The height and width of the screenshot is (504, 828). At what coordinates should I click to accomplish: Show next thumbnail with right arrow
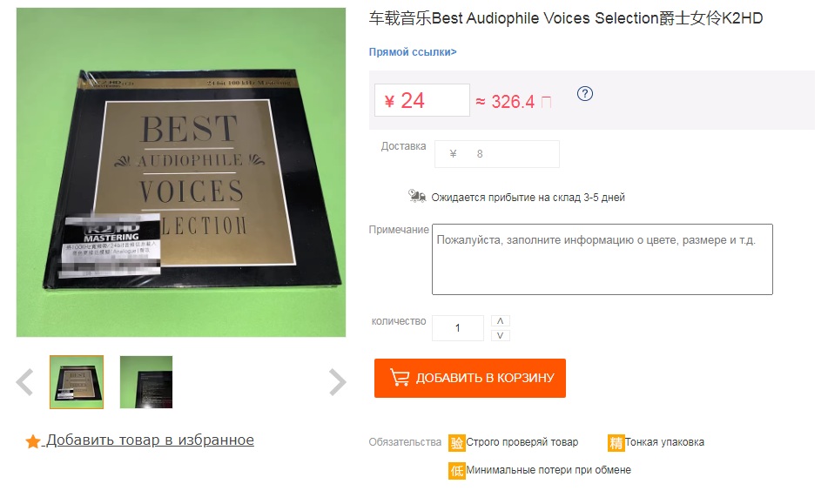[x=337, y=381]
